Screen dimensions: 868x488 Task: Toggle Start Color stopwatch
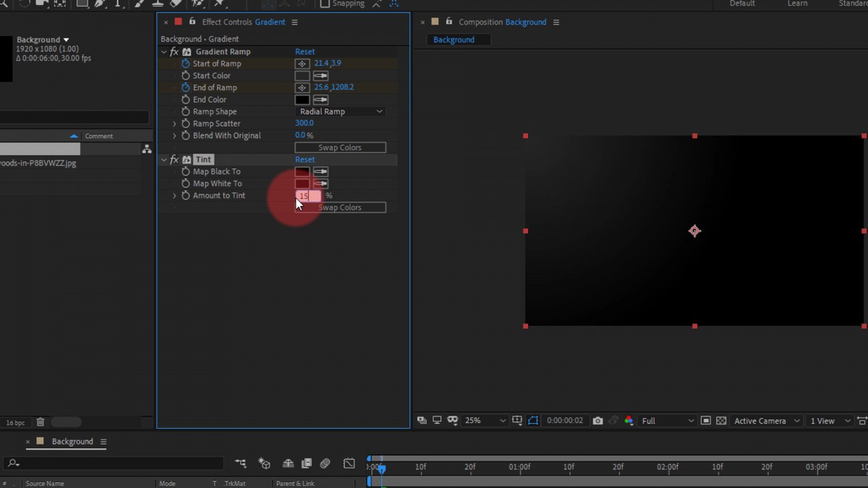coord(185,75)
